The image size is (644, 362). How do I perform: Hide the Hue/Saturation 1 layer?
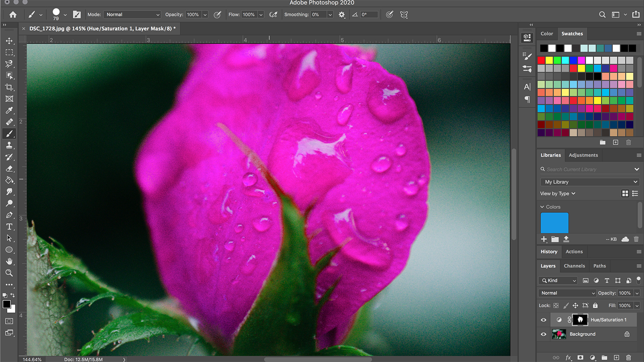[x=543, y=320]
